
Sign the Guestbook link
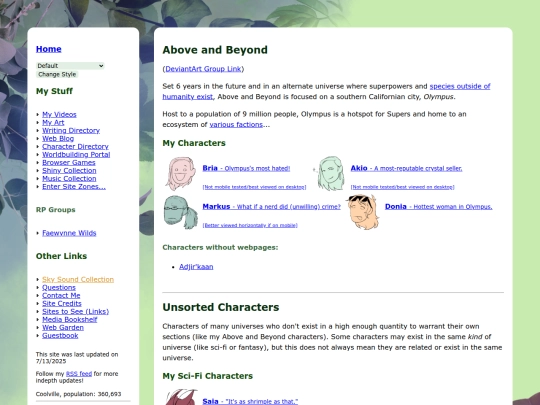tap(60, 335)
